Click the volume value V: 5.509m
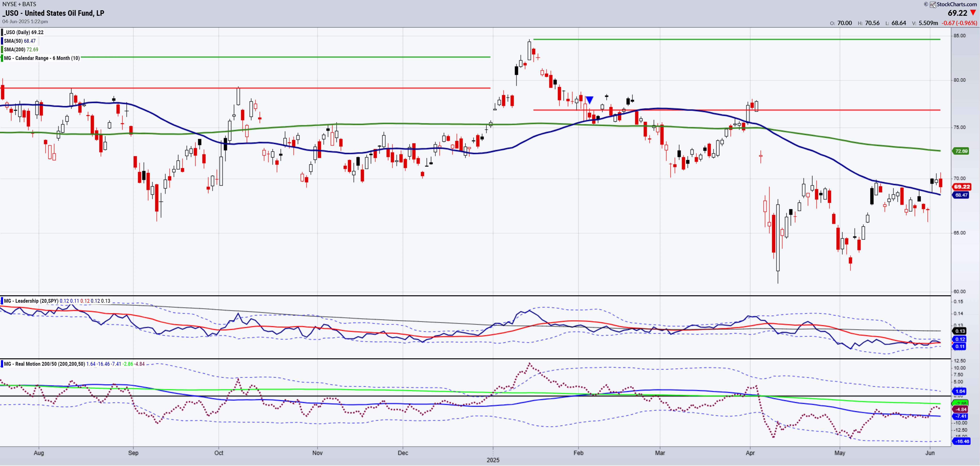The width and height of the screenshot is (980, 466). 925,23
